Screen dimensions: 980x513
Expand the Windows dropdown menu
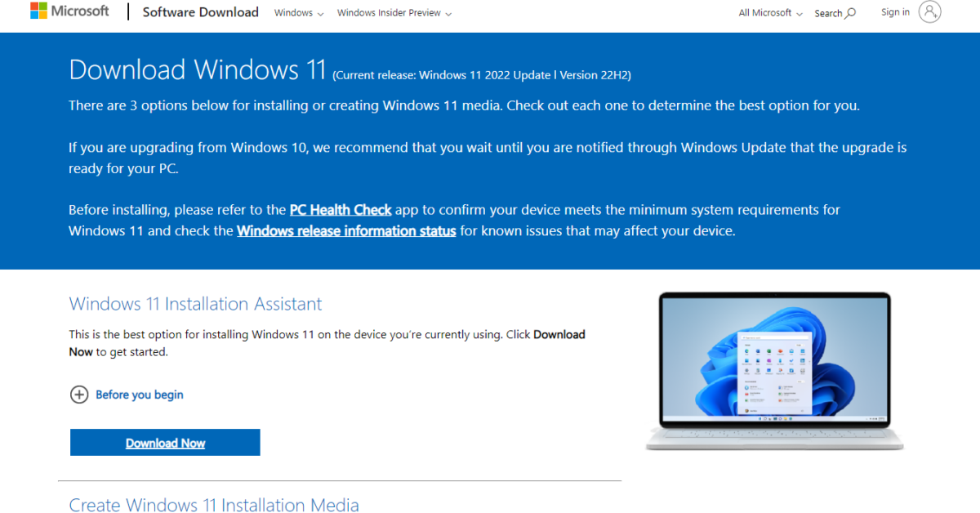tap(299, 13)
